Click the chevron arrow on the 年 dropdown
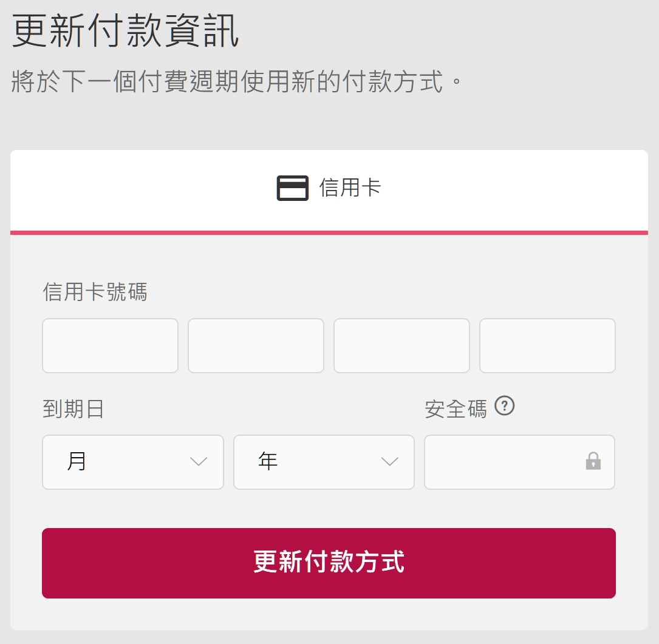Screen dimensions: 659x644 (389, 462)
